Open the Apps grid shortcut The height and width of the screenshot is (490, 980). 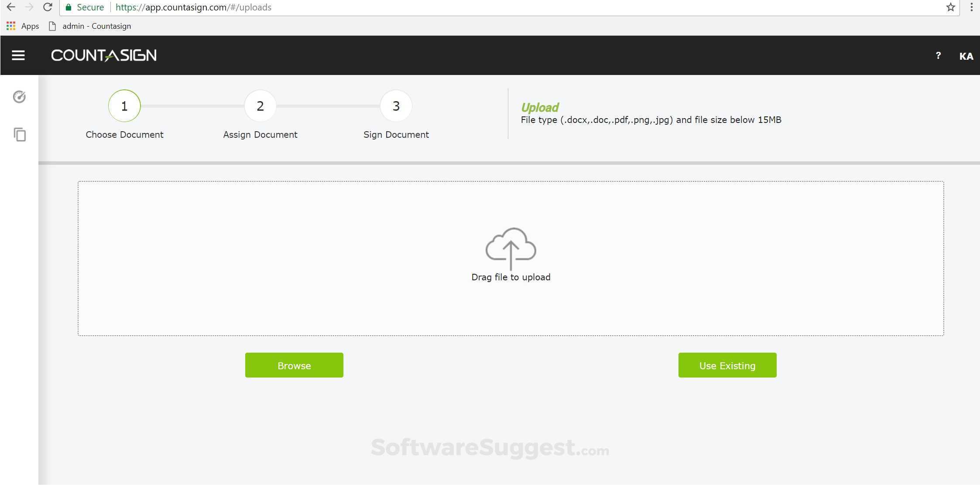point(10,26)
